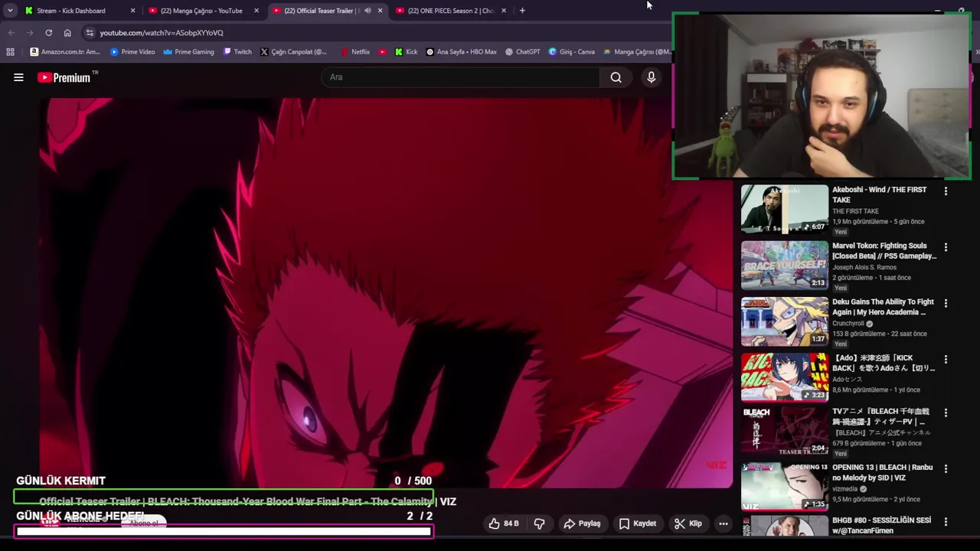Open Joseph Alois S. Ramos channel name
980x551 pixels.
[864, 267]
